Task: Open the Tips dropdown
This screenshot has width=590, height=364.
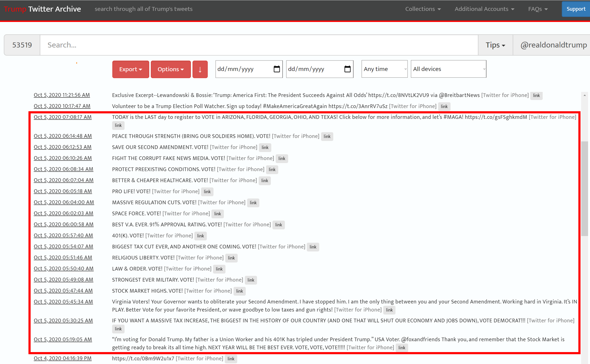Action: click(495, 45)
